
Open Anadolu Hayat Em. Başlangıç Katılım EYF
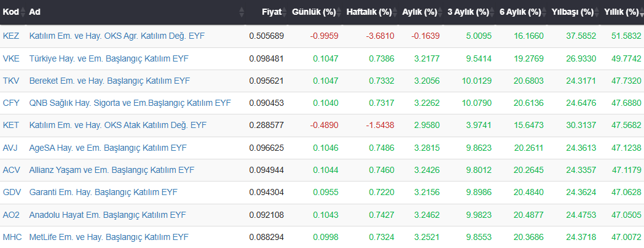[108, 214]
